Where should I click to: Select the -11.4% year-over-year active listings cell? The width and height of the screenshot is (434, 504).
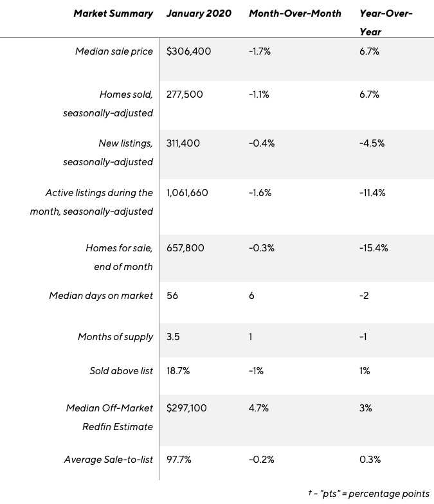click(372, 192)
